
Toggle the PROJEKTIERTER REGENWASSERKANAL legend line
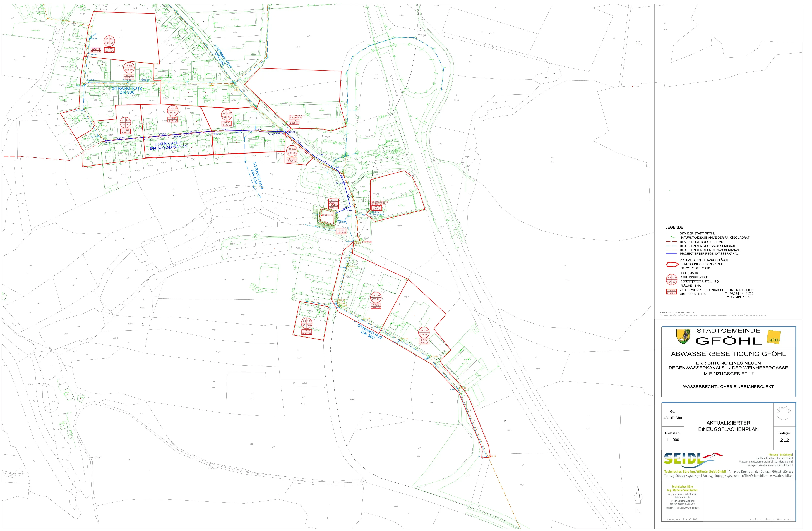(671, 253)
